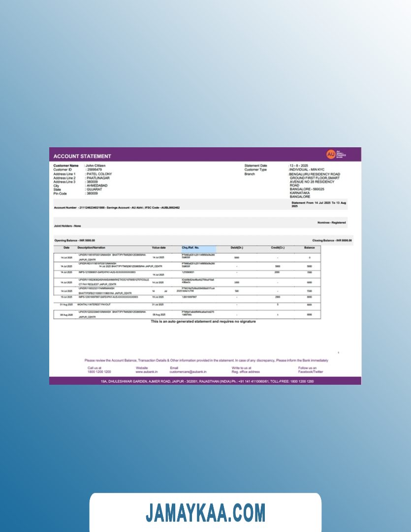Image resolution: width=411 pixels, height=532 pixels.
Task: Select the Address Line 3 value 380009
Action: pos(92,182)
